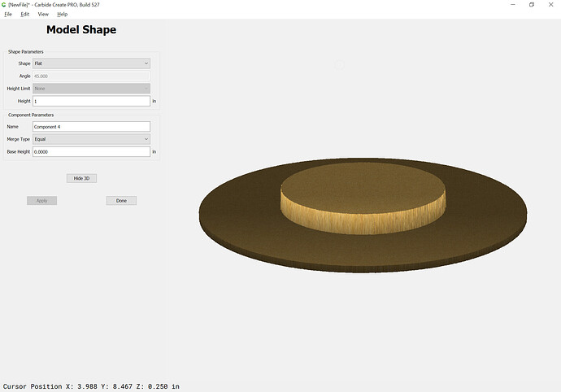
Task: Click the Base Height input field
Action: tap(91, 152)
